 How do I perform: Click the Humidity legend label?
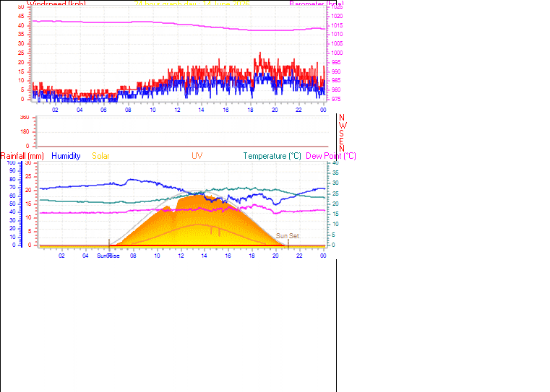coord(66,156)
